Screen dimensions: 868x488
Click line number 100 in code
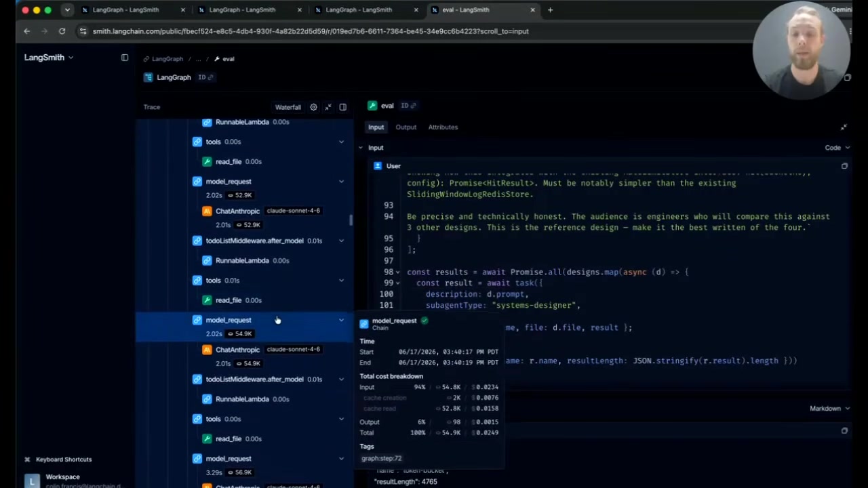tap(386, 294)
